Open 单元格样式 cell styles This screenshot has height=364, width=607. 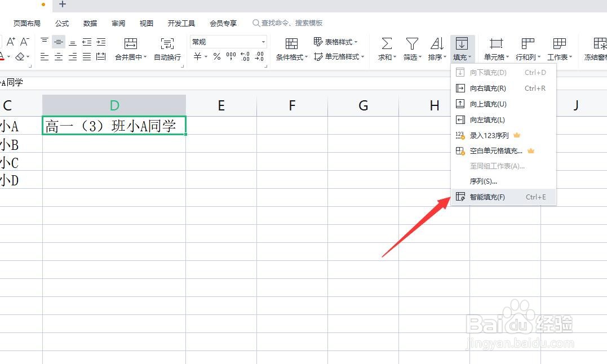[339, 57]
